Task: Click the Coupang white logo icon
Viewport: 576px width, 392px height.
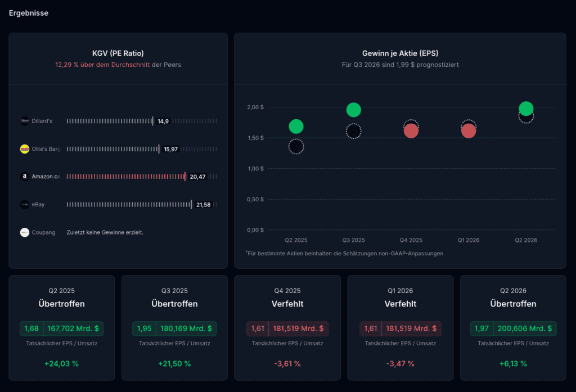Action: tap(25, 232)
